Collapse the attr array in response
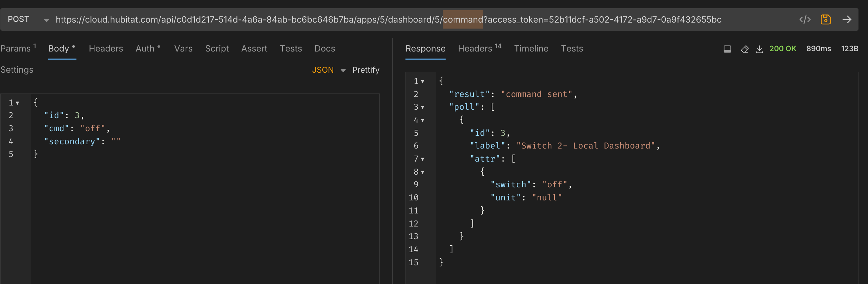868x284 pixels. (423, 159)
